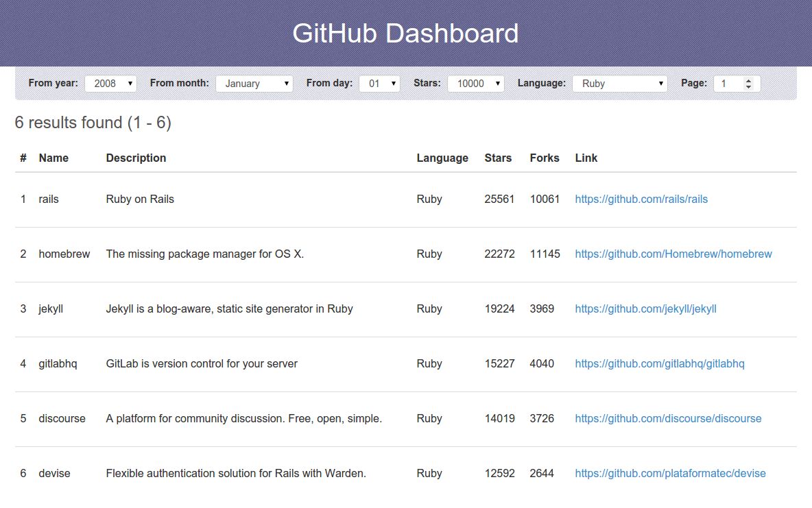The image size is (812, 508).
Task: Click the 'A platform for community discussion' description
Action: pyautogui.click(x=244, y=419)
